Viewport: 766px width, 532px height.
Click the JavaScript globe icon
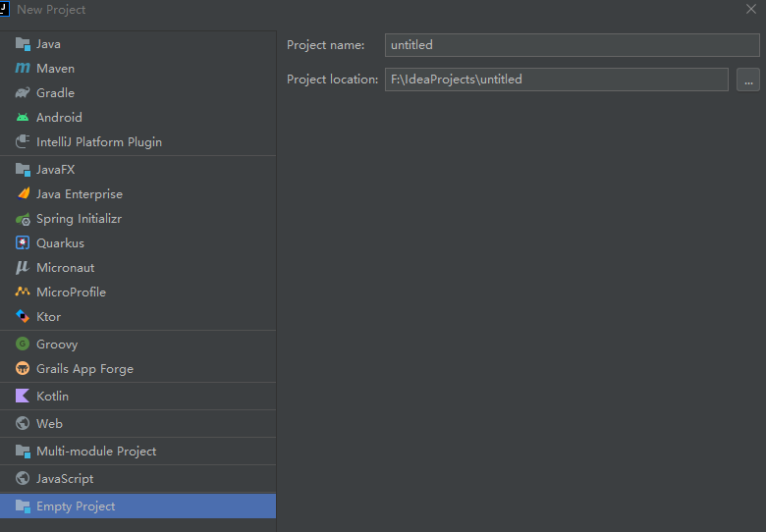click(23, 478)
